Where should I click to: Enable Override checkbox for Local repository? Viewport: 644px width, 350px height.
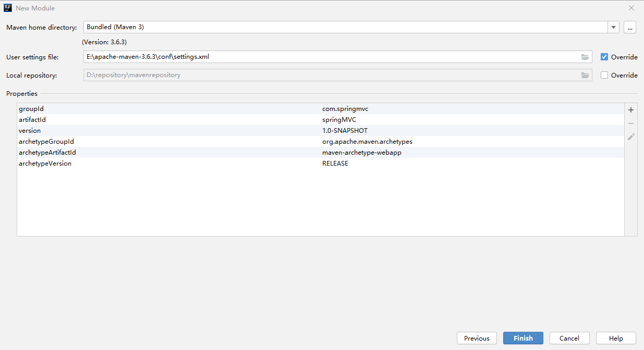[x=604, y=75]
